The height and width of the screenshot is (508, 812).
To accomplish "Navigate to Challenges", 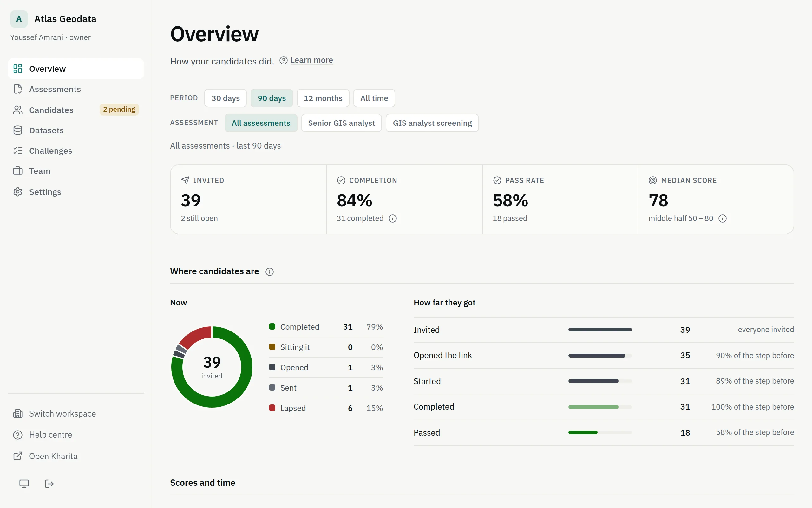I will (x=76, y=150).
